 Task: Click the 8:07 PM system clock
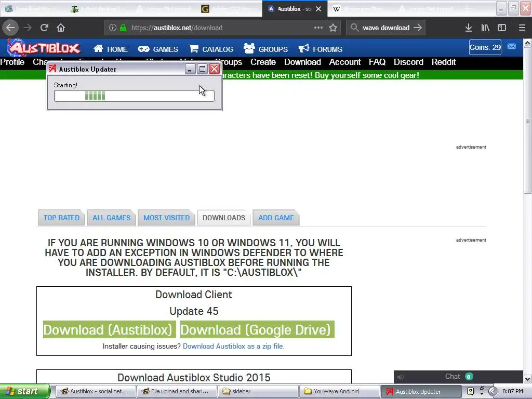(x=513, y=391)
